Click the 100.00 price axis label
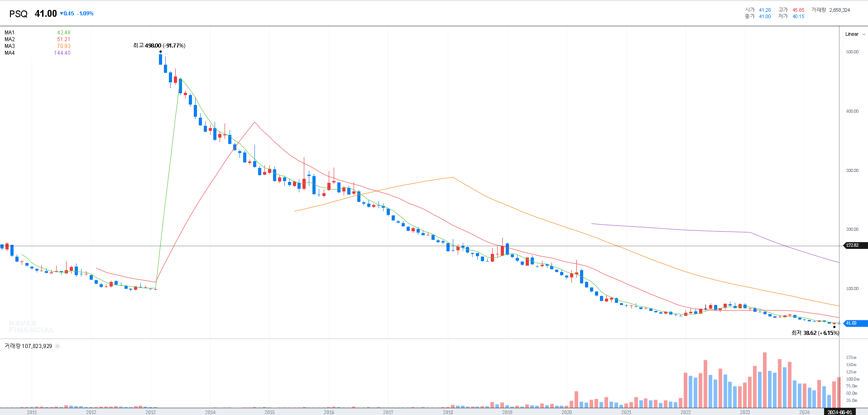 point(852,288)
